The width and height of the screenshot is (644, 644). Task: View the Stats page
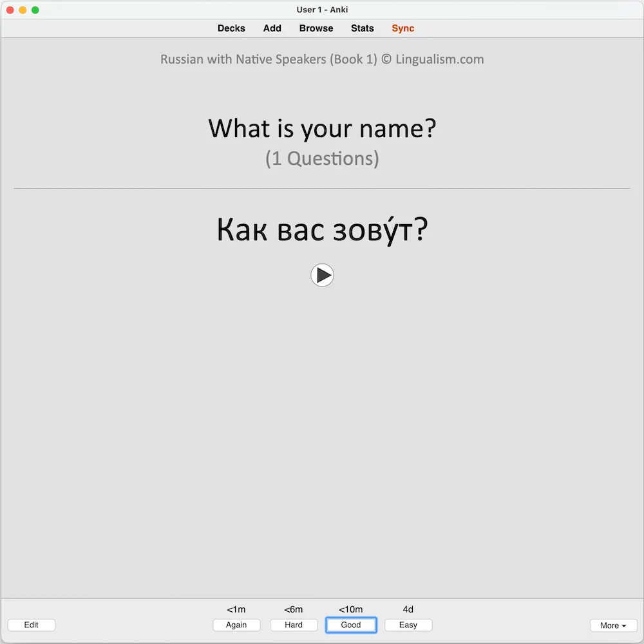pos(363,28)
